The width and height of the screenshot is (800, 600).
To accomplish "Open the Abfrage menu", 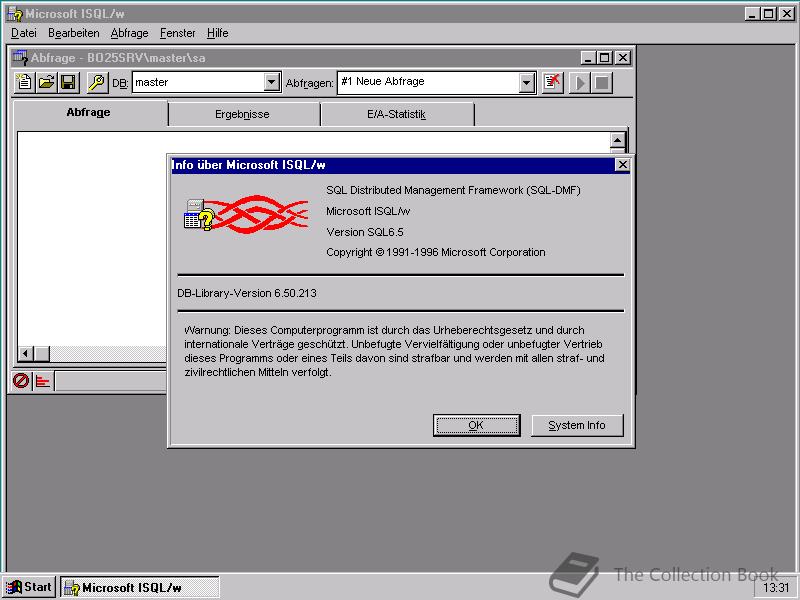I will pyautogui.click(x=130, y=33).
